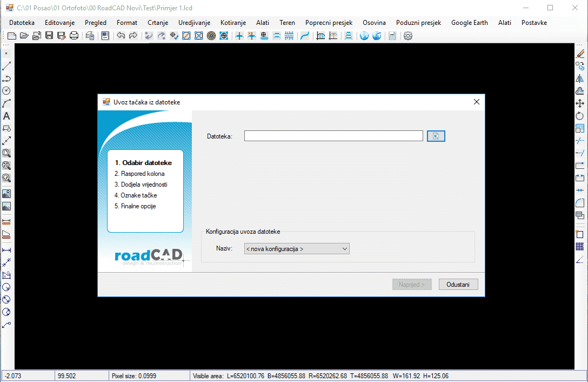Open the Osovina menu
Viewport: 588px width, 382px height.
coord(374,23)
